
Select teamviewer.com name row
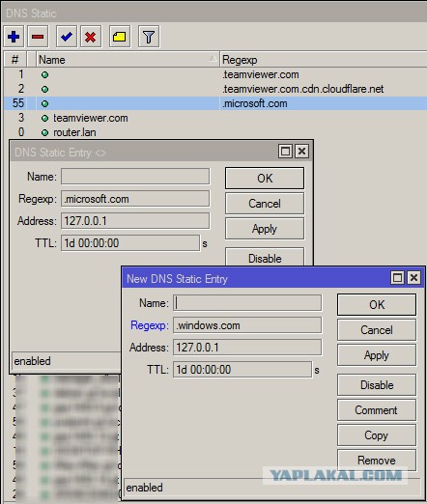pos(215,118)
